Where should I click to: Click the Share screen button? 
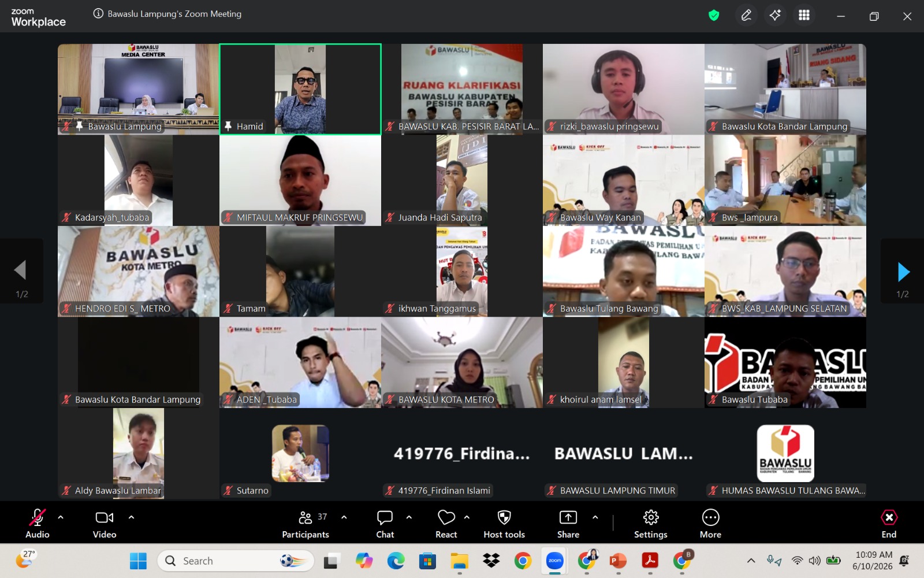568,524
